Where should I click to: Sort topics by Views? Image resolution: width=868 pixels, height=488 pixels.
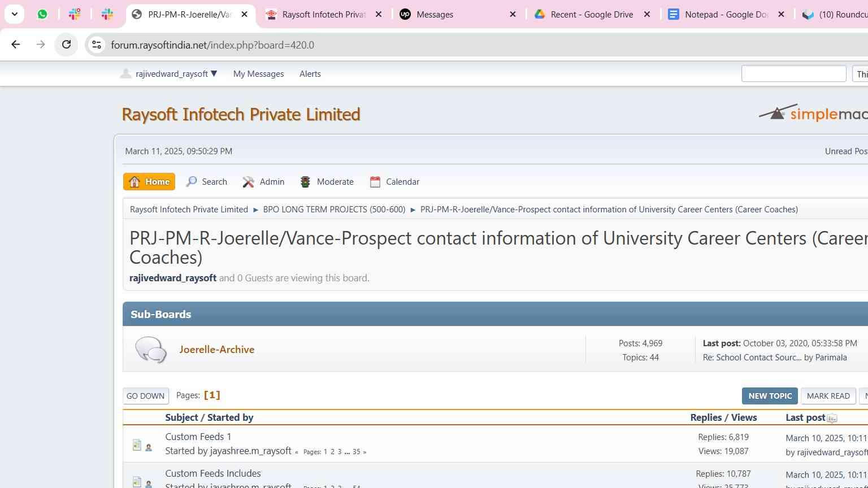tap(744, 417)
